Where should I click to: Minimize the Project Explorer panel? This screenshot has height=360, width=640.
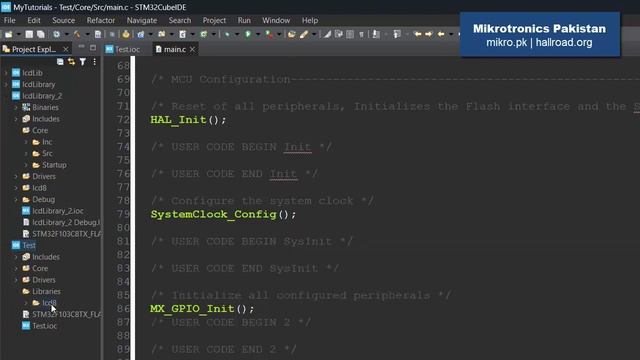coord(81,47)
